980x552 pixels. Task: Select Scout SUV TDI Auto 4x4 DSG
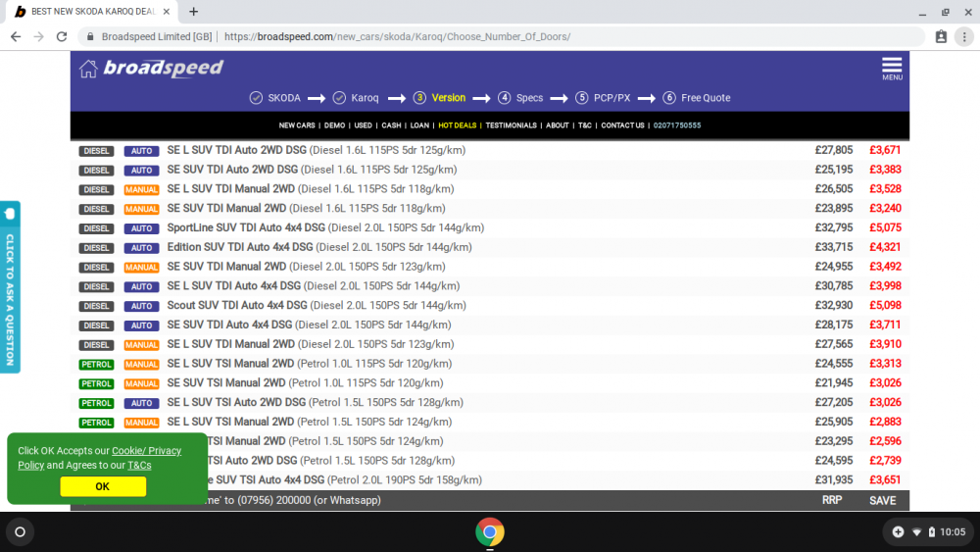pyautogui.click(x=317, y=306)
